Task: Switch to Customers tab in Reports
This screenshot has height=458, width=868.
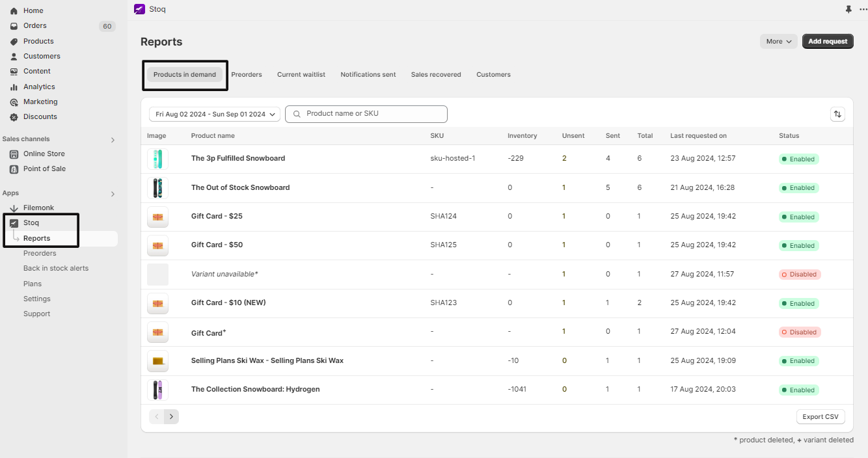Action: 493,75
